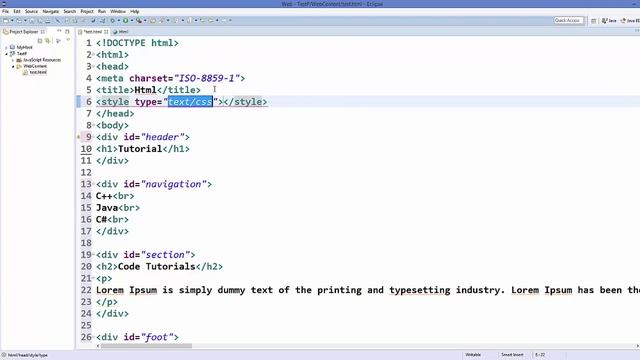Open the Navigate menu

pyautogui.click(x=51, y=11)
